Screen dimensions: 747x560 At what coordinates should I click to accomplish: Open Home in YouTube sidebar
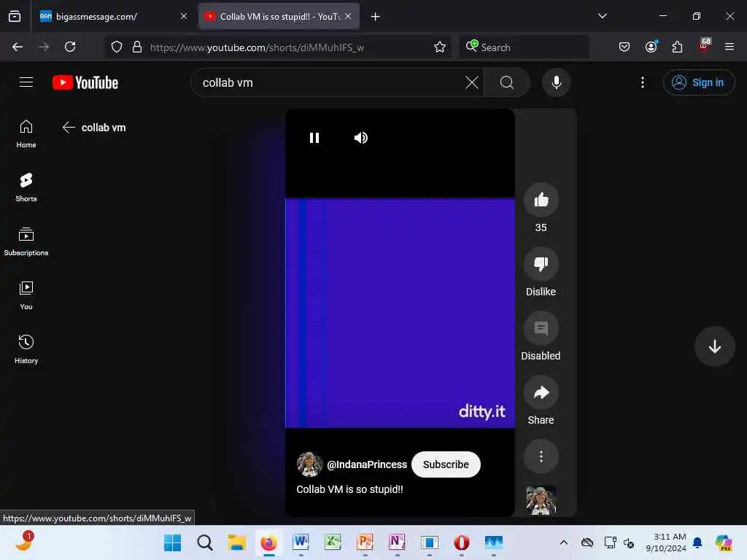pos(26,134)
